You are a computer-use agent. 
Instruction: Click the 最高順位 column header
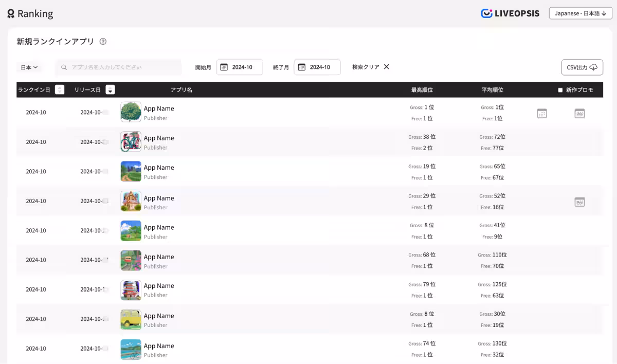[422, 90]
